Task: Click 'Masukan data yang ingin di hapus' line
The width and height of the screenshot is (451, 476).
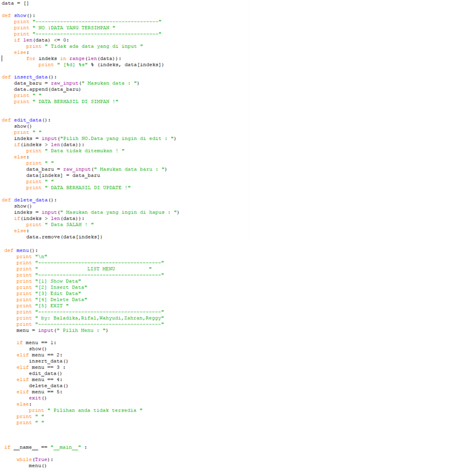Action: pos(96,213)
